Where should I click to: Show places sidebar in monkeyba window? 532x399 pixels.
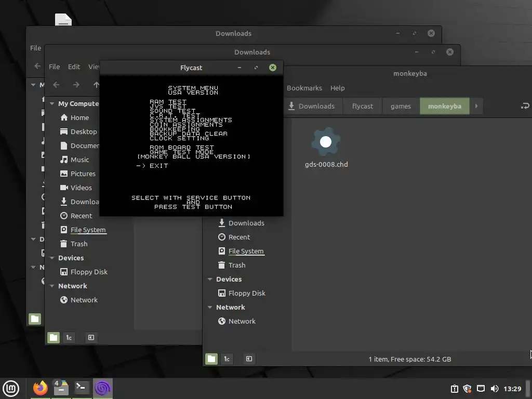[211, 359]
